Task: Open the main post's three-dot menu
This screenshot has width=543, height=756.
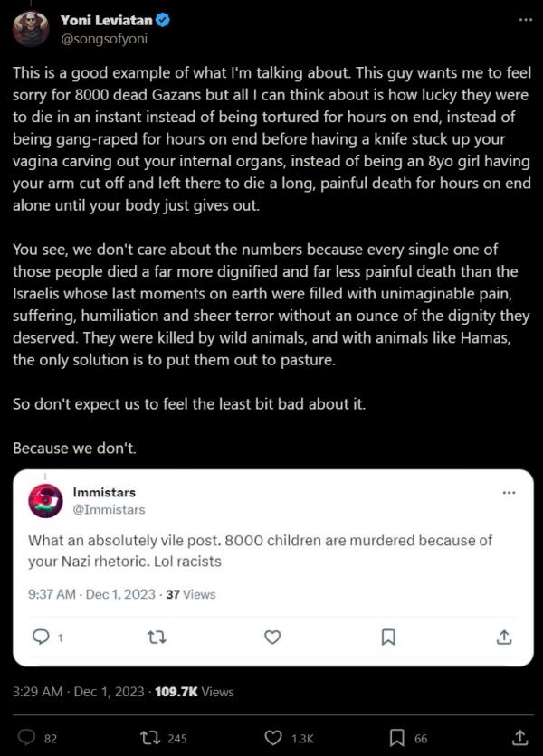Action: tap(525, 20)
